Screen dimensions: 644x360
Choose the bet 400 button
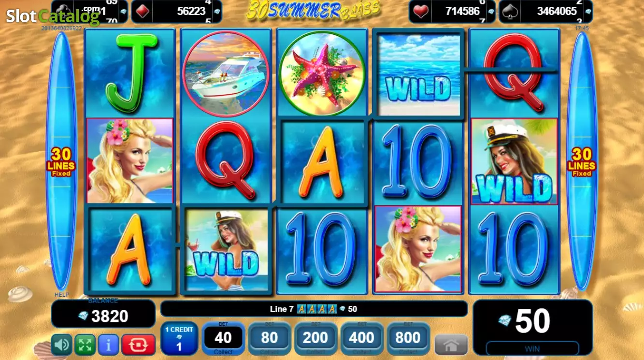pyautogui.click(x=362, y=338)
